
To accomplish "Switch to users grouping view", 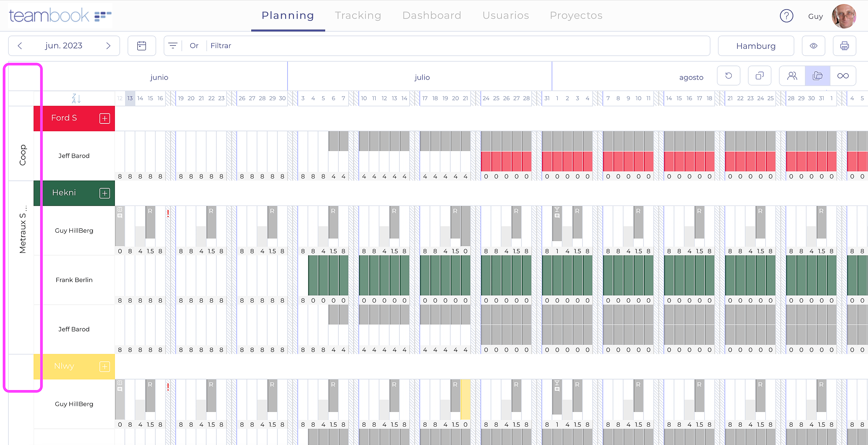I will pyautogui.click(x=792, y=76).
